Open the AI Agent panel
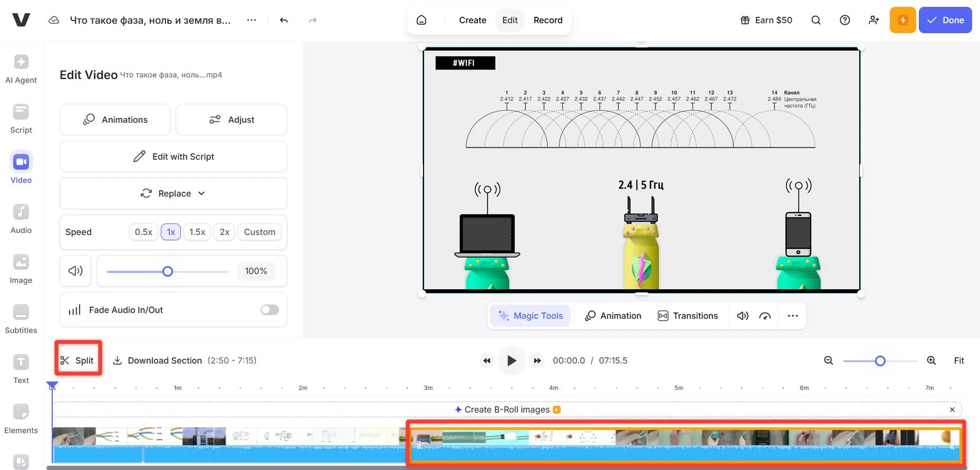The height and width of the screenshot is (470, 980). click(21, 69)
